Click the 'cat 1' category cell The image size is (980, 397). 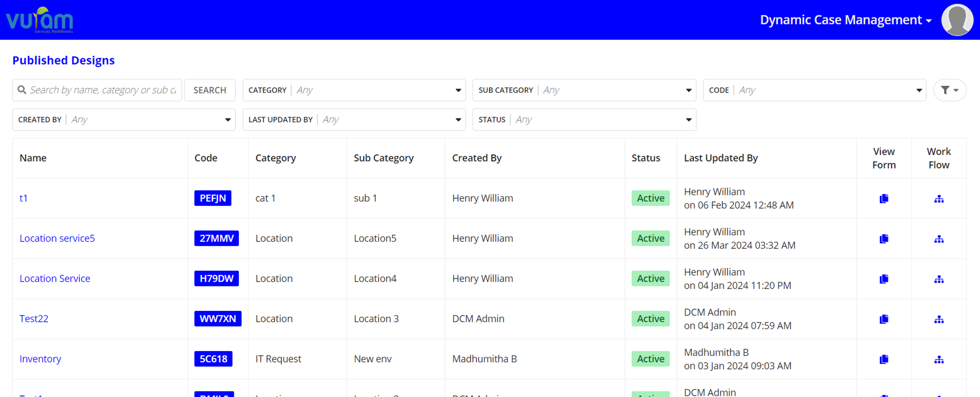point(265,198)
